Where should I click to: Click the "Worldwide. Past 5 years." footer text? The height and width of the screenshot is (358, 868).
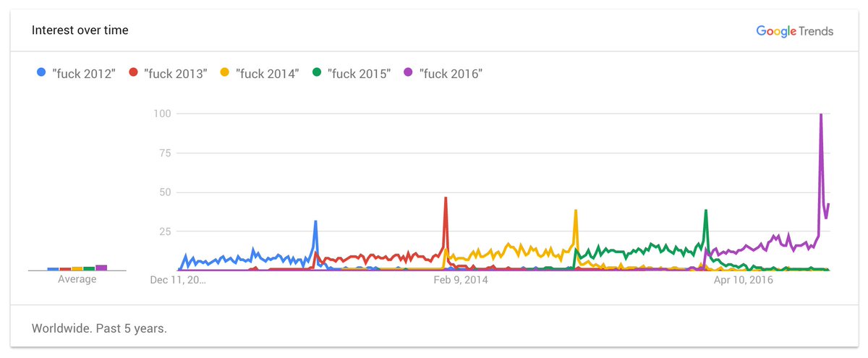coord(99,328)
